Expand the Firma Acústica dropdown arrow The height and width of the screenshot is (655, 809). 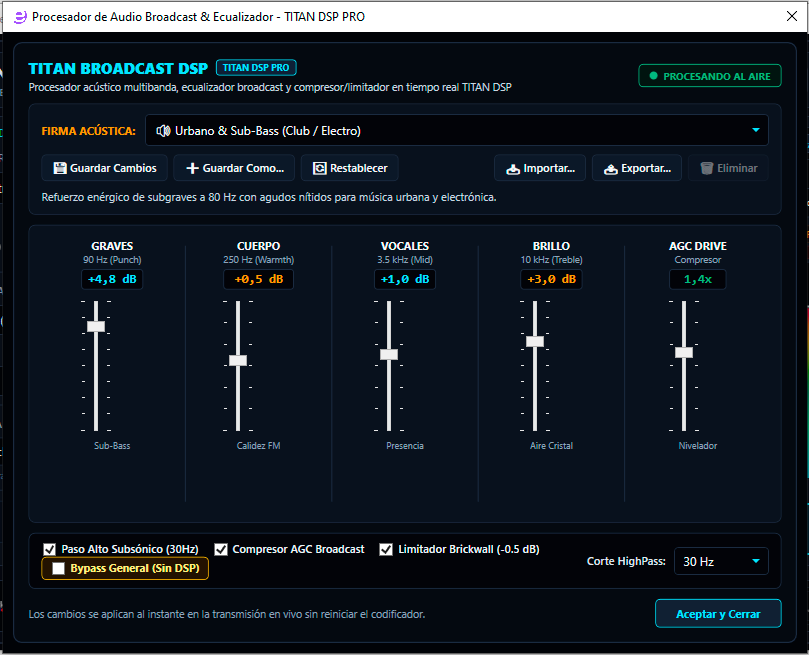tap(756, 130)
